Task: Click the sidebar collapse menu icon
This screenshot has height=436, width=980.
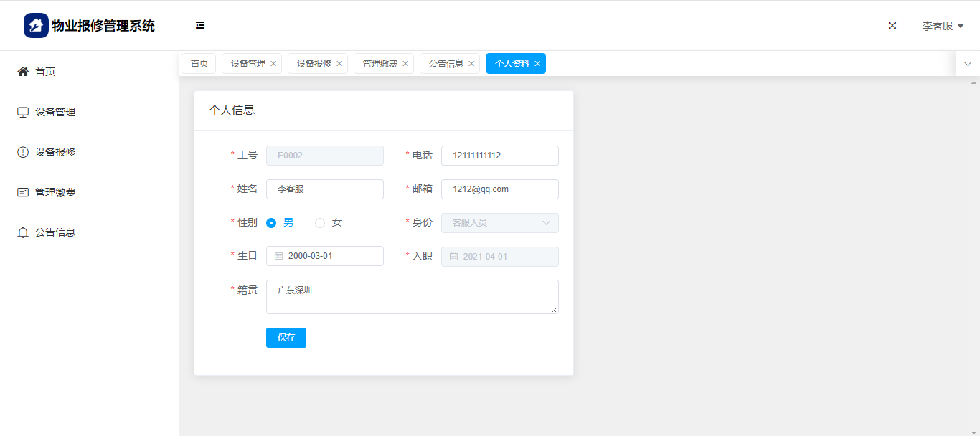Action: [200, 25]
